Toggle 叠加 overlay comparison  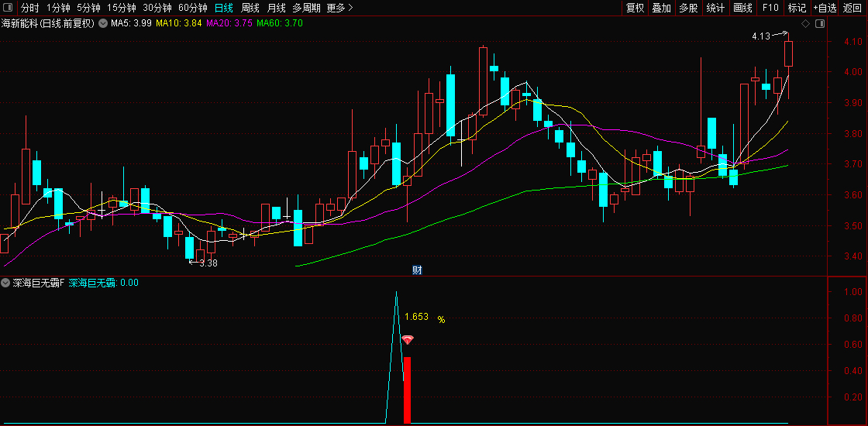pyautogui.click(x=662, y=8)
